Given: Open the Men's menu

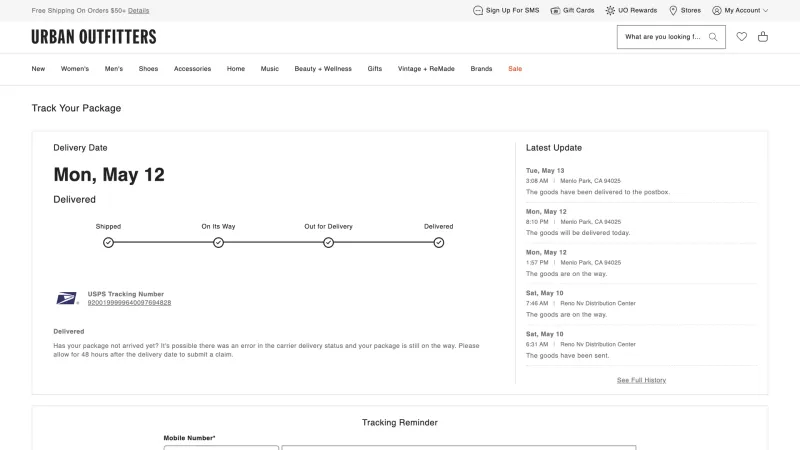Looking at the screenshot, I should [x=114, y=68].
